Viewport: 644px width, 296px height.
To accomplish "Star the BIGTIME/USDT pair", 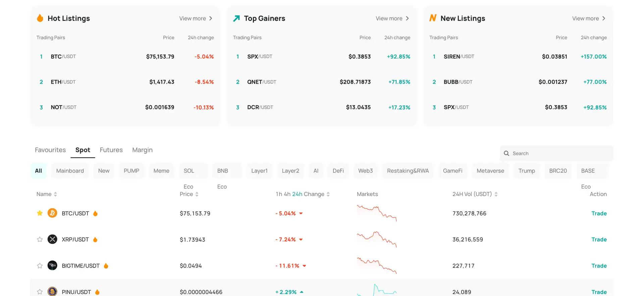I will tap(40, 265).
